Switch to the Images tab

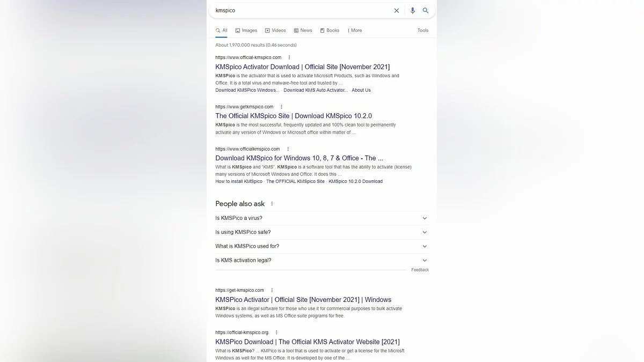tap(246, 31)
